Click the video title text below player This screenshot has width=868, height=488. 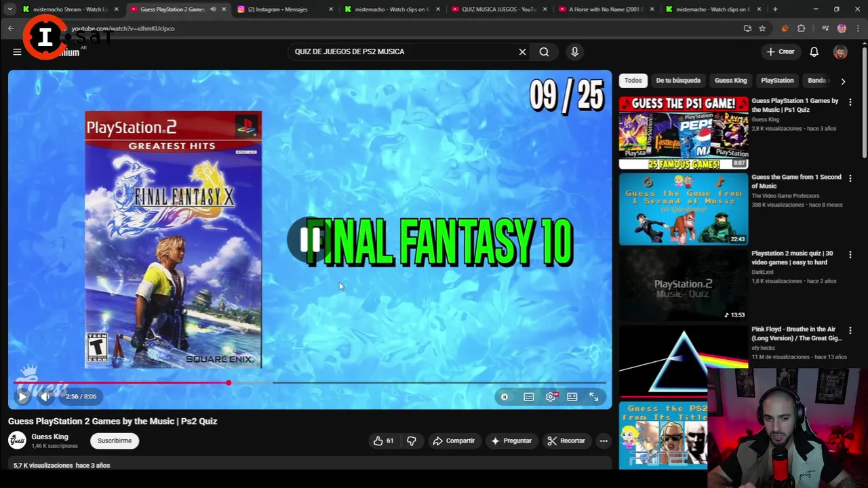113,421
